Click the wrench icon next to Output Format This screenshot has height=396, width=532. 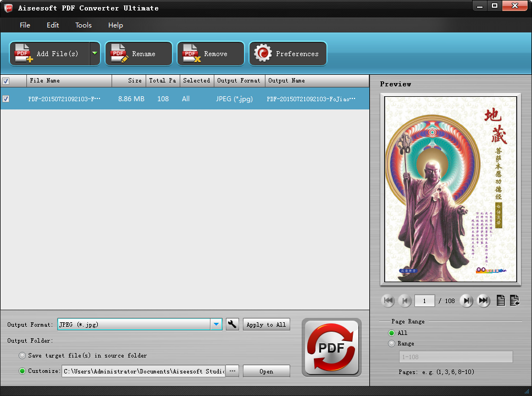[x=231, y=324]
